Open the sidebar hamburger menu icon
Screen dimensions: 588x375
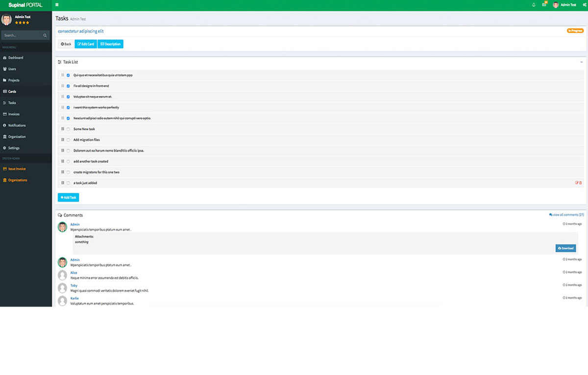[57, 4]
